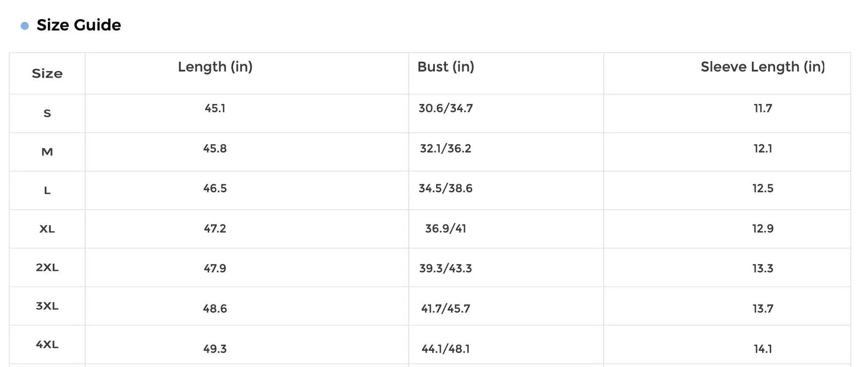The width and height of the screenshot is (868, 367).
Task: Click the 47.9 length value
Action: (215, 268)
